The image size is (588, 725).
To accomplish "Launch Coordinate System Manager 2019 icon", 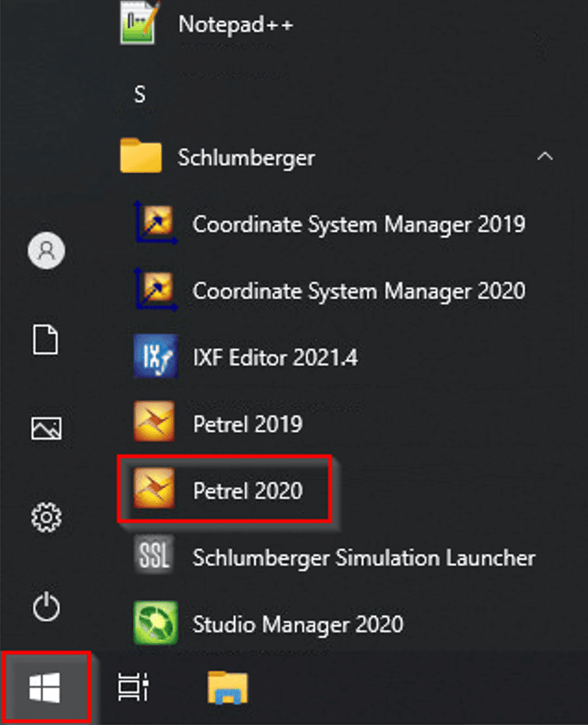I will pos(156,223).
